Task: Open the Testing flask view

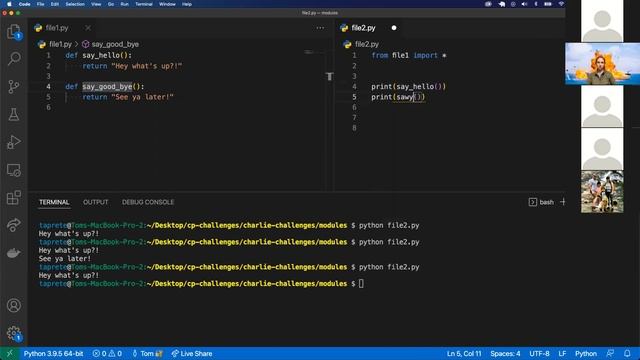Action: [14, 114]
